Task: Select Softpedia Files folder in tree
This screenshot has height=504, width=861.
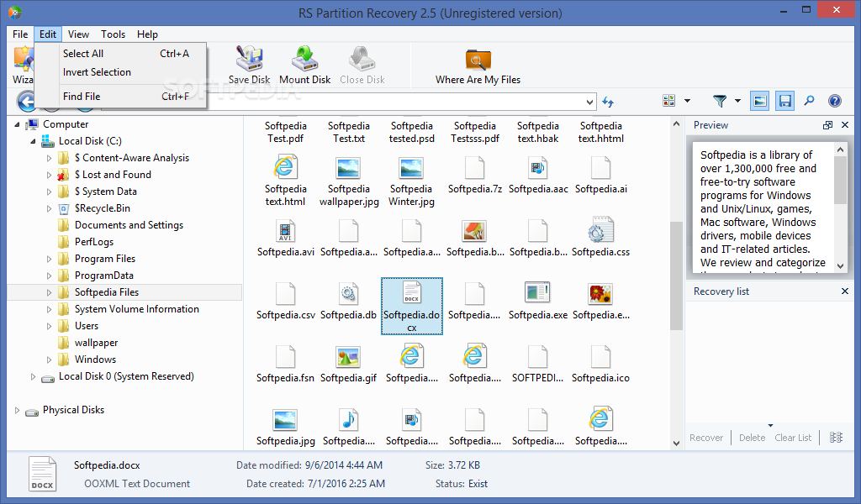Action: [x=107, y=292]
